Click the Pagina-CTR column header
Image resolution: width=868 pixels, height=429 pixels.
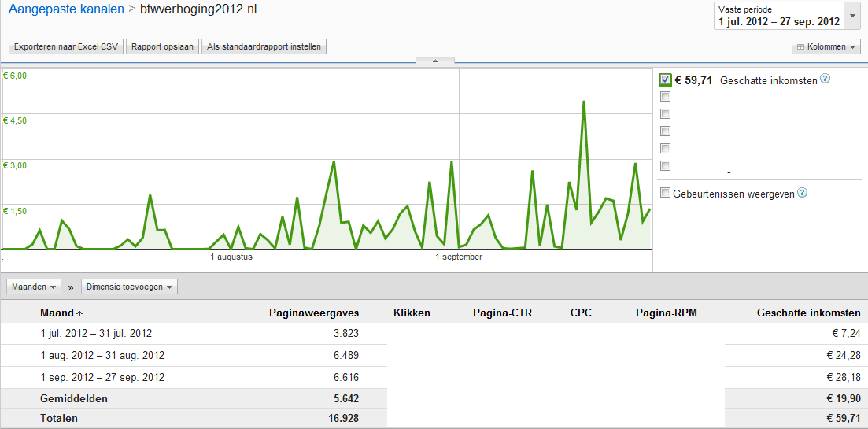click(502, 313)
